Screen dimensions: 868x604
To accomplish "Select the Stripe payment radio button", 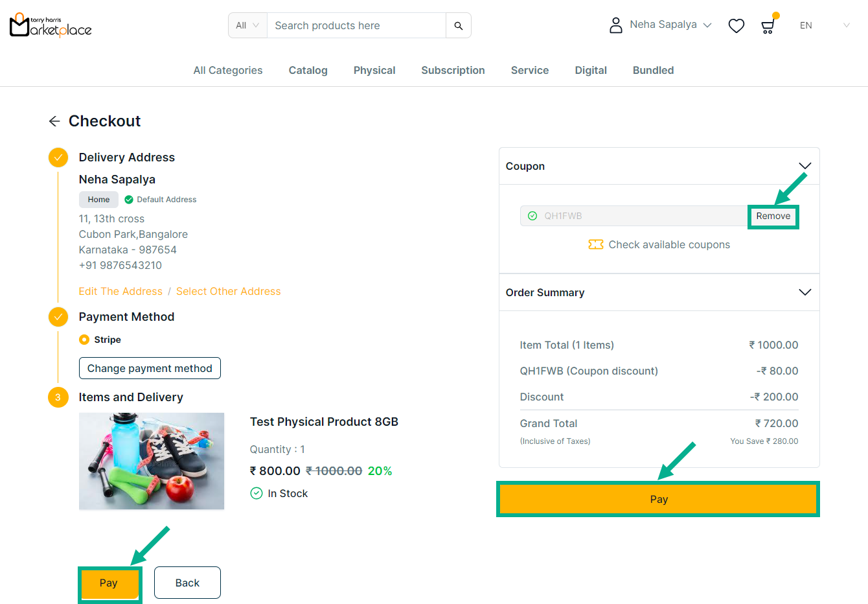I will [84, 340].
